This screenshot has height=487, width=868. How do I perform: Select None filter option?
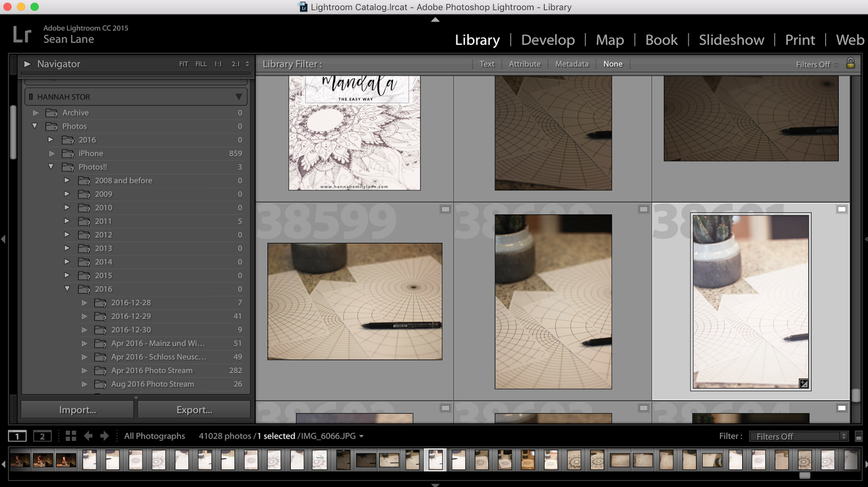click(x=613, y=64)
